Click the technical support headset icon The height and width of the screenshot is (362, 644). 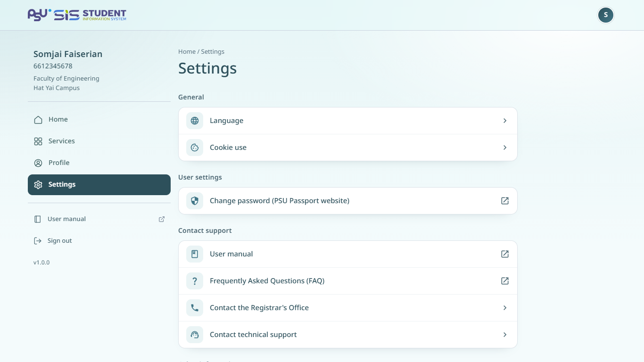195,335
